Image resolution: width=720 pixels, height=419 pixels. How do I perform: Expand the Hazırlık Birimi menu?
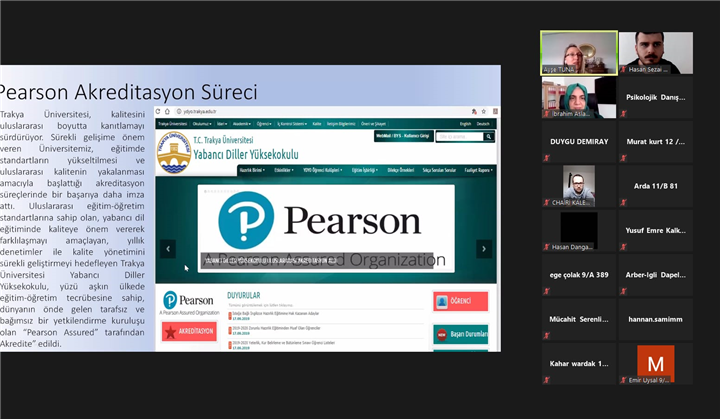(252, 170)
